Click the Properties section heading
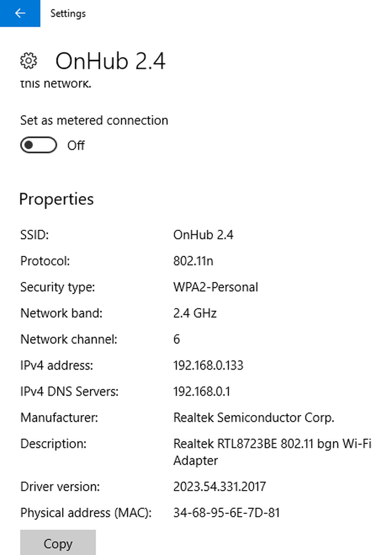The image size is (392, 555). pos(57,199)
